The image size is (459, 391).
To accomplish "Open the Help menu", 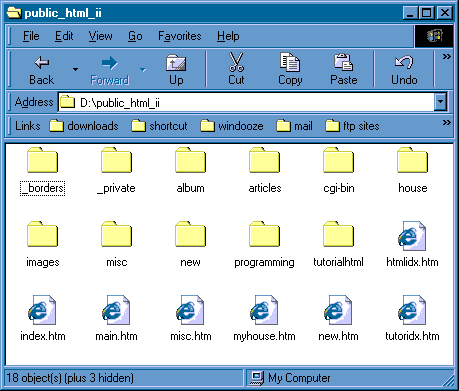I will 228,36.
